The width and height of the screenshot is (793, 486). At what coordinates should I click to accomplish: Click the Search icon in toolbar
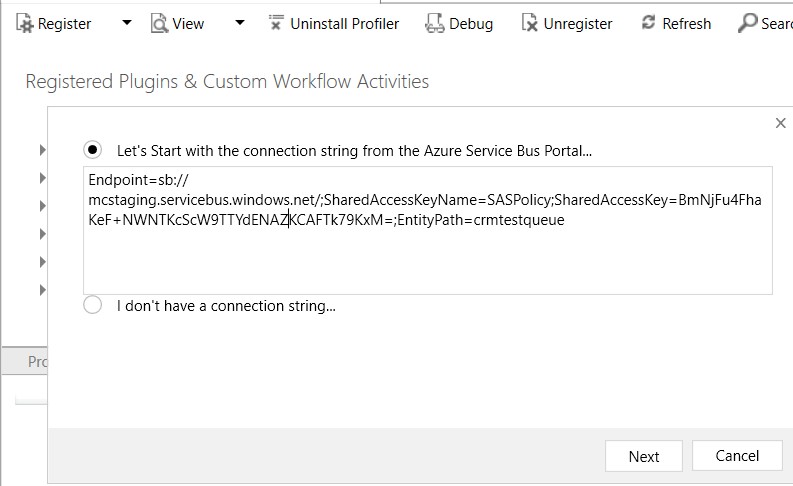(x=747, y=23)
